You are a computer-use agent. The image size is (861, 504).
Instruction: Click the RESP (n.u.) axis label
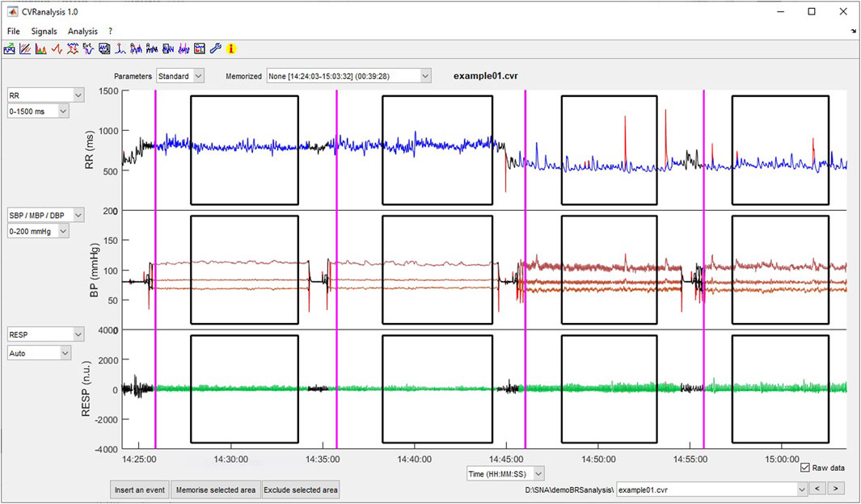click(x=86, y=388)
